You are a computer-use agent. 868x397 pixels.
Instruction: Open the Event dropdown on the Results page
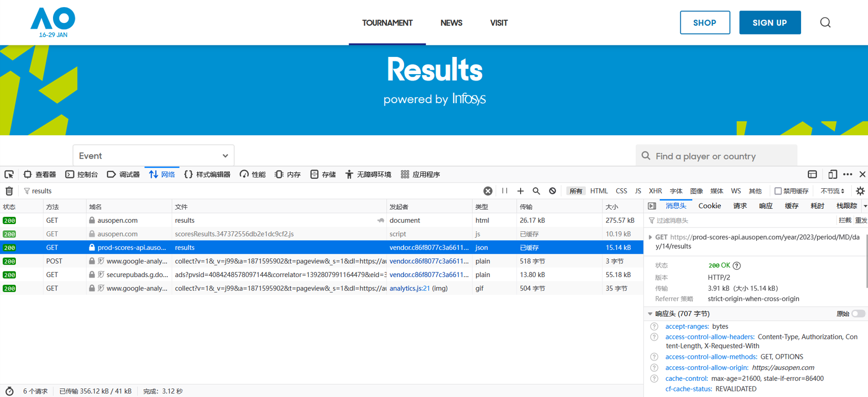coord(153,156)
